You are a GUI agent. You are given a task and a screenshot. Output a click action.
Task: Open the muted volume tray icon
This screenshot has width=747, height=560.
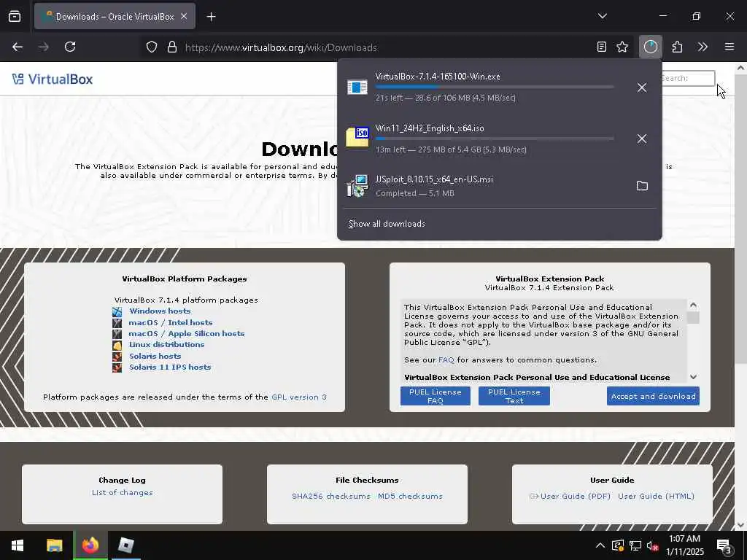[652, 545]
